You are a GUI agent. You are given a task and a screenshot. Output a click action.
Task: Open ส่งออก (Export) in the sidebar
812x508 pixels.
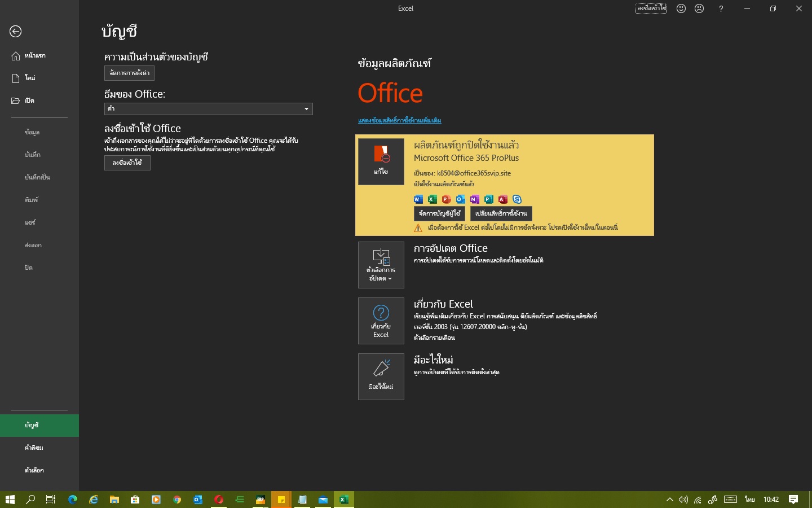[x=39, y=245]
